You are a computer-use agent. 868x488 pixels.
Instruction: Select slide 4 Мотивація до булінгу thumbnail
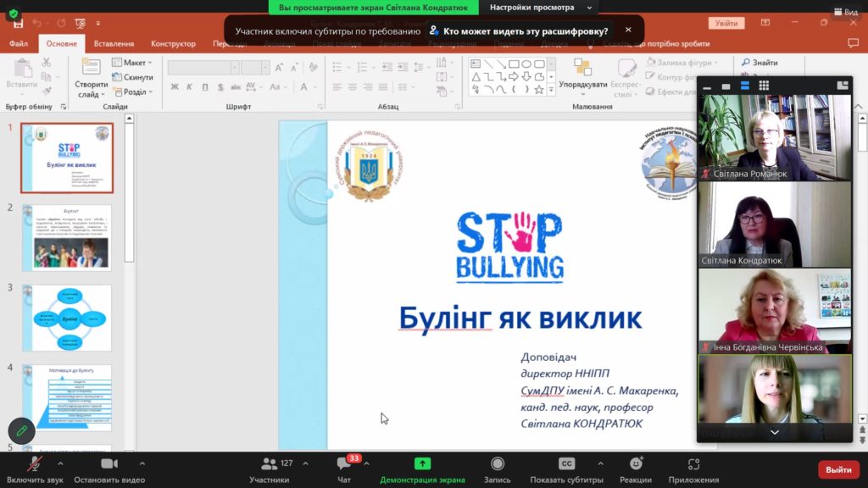tap(67, 398)
